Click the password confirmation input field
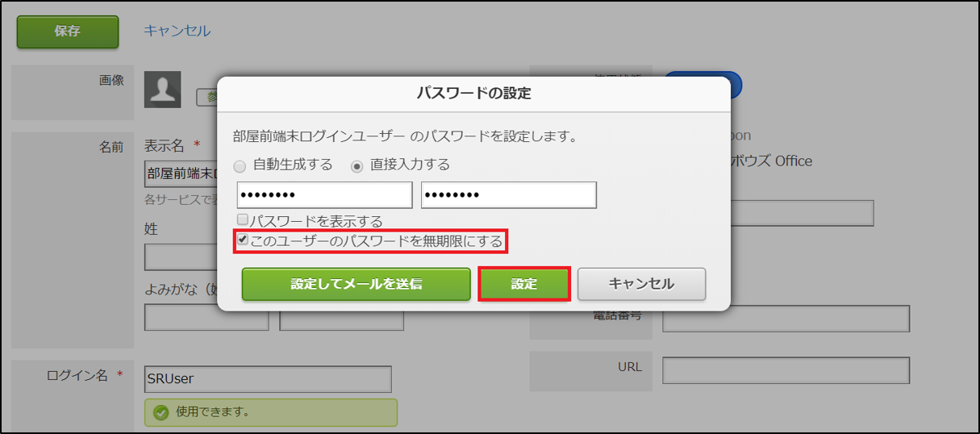Image resolution: width=980 pixels, height=434 pixels. coord(508,195)
